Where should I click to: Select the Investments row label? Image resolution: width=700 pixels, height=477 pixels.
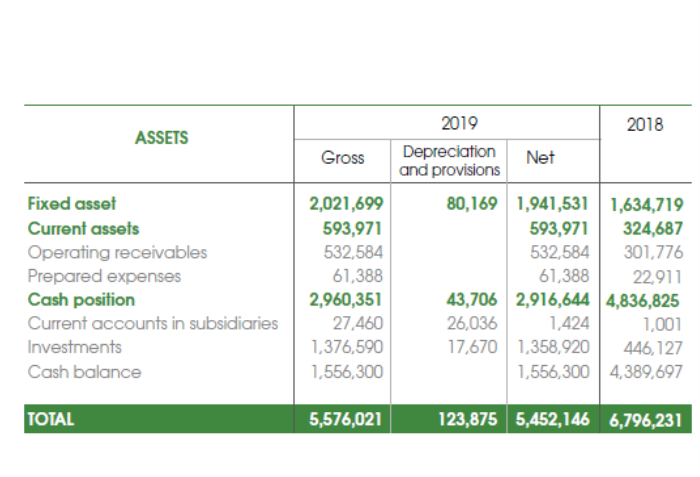click(x=75, y=348)
